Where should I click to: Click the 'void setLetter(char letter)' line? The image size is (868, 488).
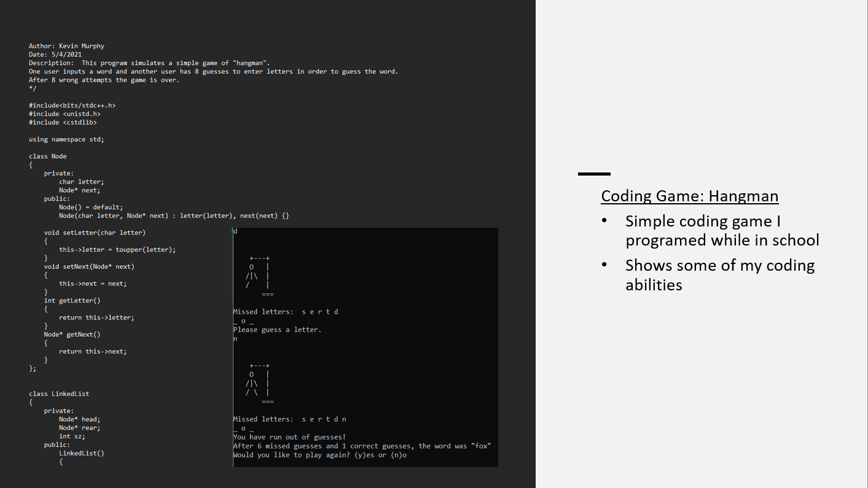click(x=95, y=233)
